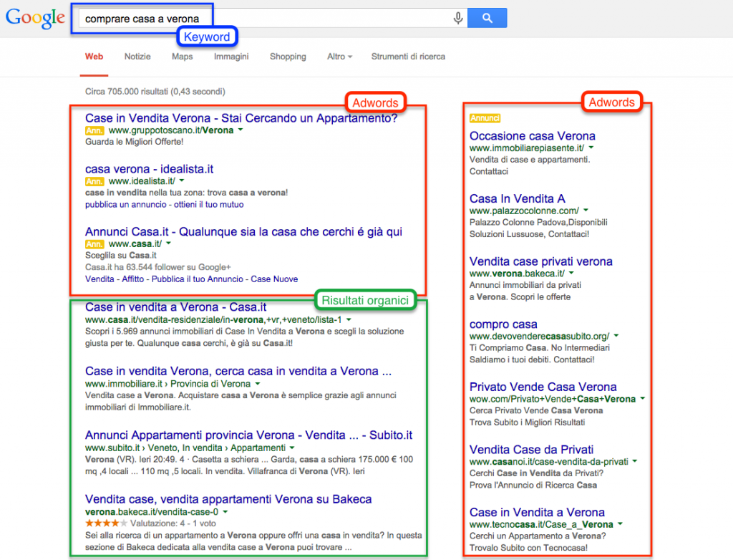Open the 'casa verona - idealista.it' ad
The image size is (733, 560).
[x=149, y=169]
